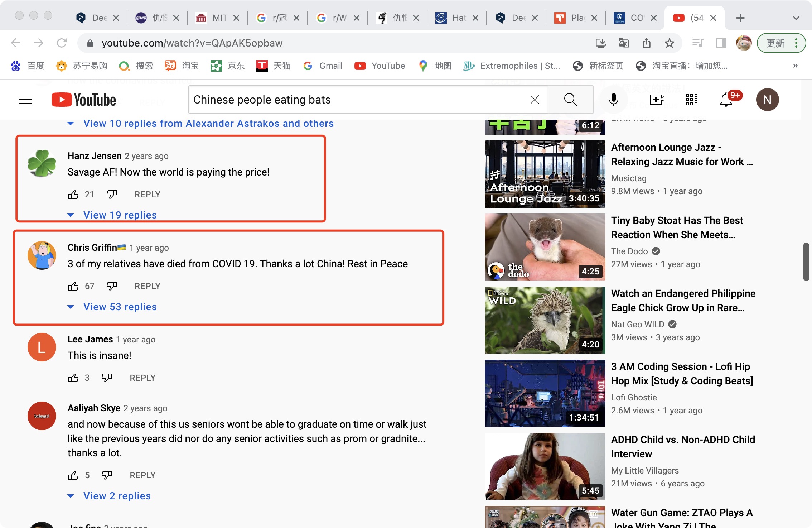The width and height of the screenshot is (812, 528).
Task: Click the Create video camera icon
Action: (x=657, y=100)
